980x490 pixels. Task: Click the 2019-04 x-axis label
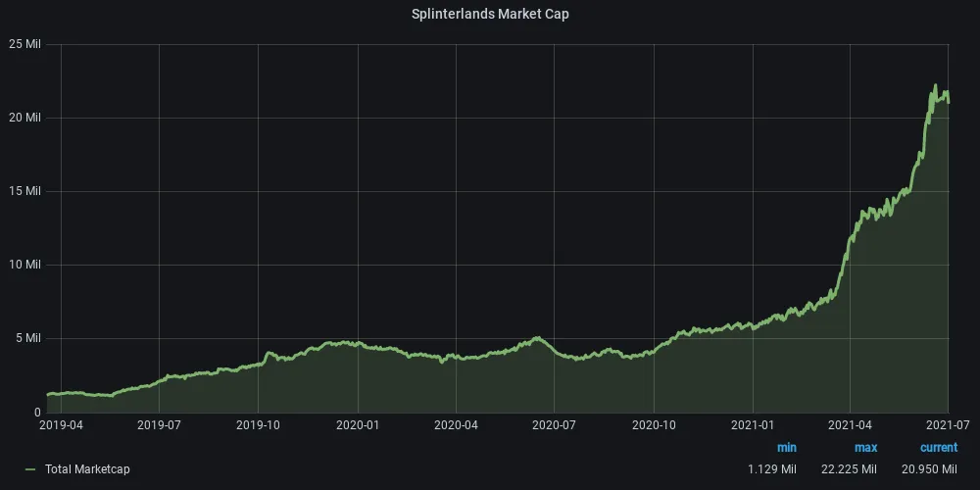pos(61,425)
